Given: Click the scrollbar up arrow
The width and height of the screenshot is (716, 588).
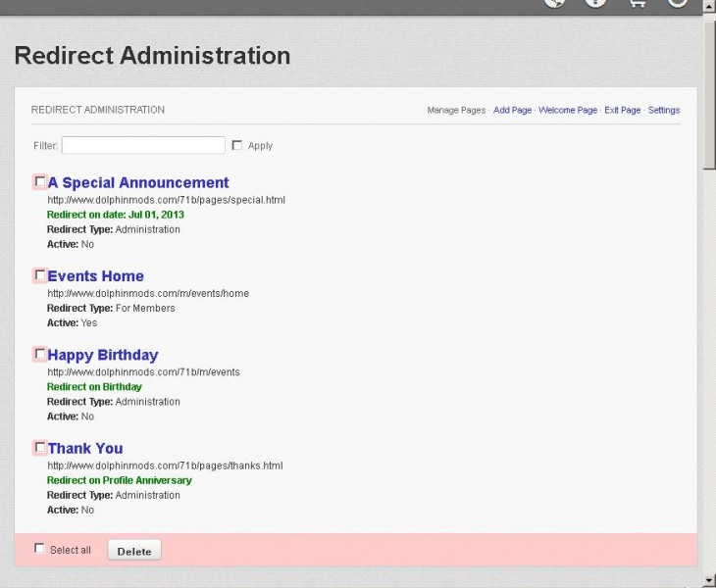Looking at the screenshot, I should point(709,7).
